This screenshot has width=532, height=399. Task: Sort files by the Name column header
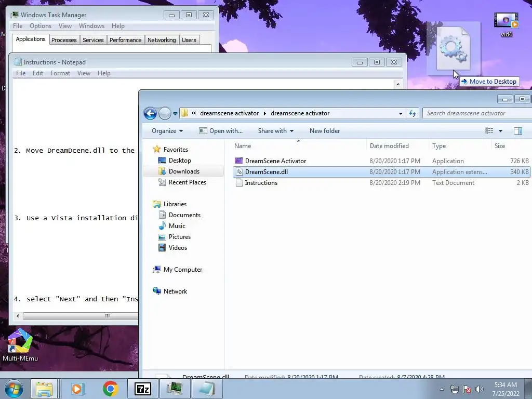coord(299,146)
